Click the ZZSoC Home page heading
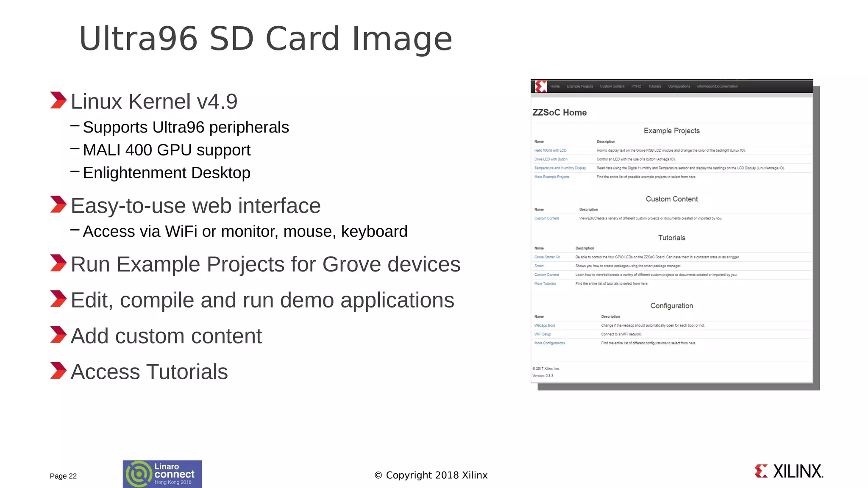Screen dimensions: 868x488 559,113
